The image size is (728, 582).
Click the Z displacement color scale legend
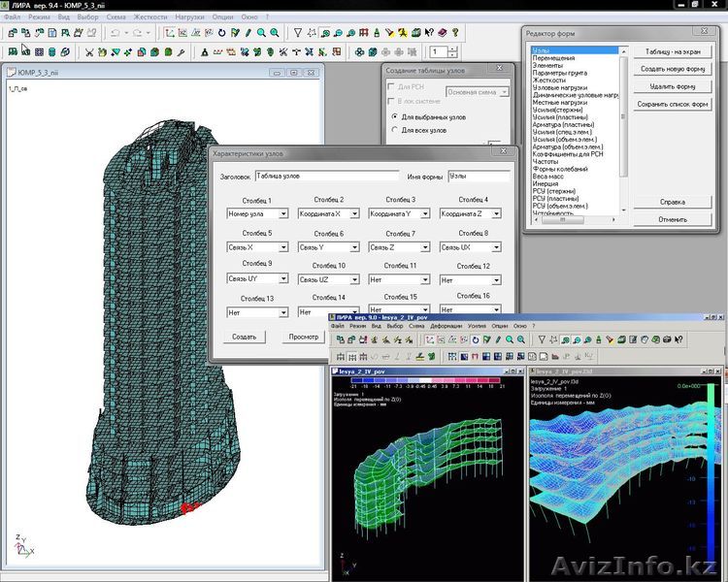click(417, 379)
